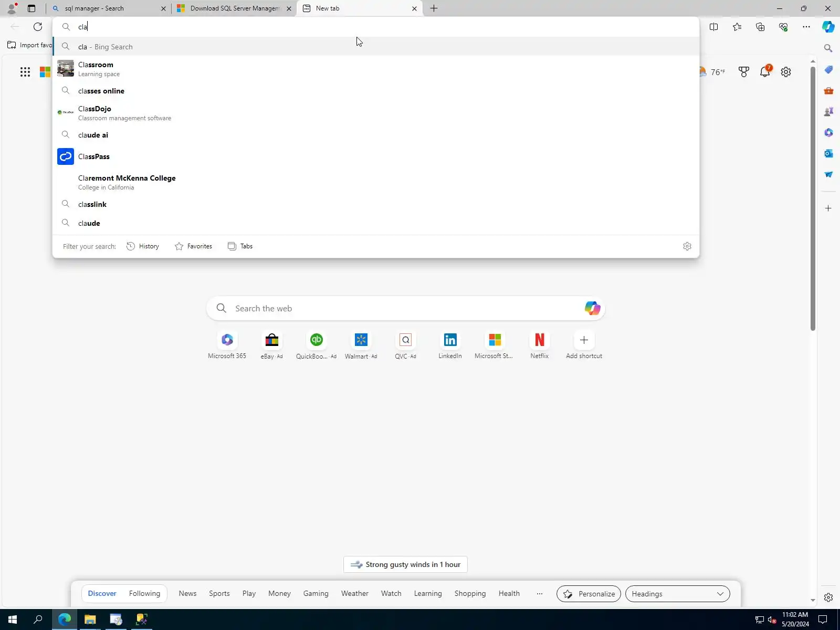Filter search by History
The width and height of the screenshot is (840, 630).
point(143,246)
